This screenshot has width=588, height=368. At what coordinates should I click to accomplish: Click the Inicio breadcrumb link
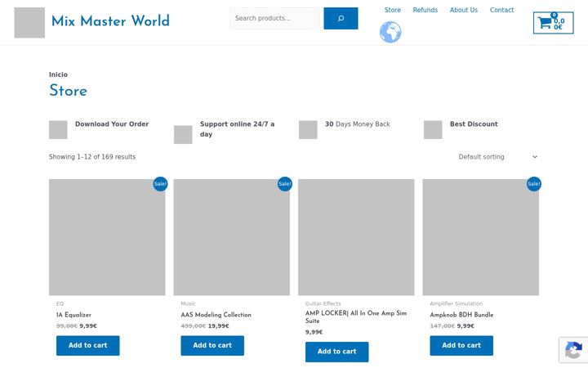[58, 74]
